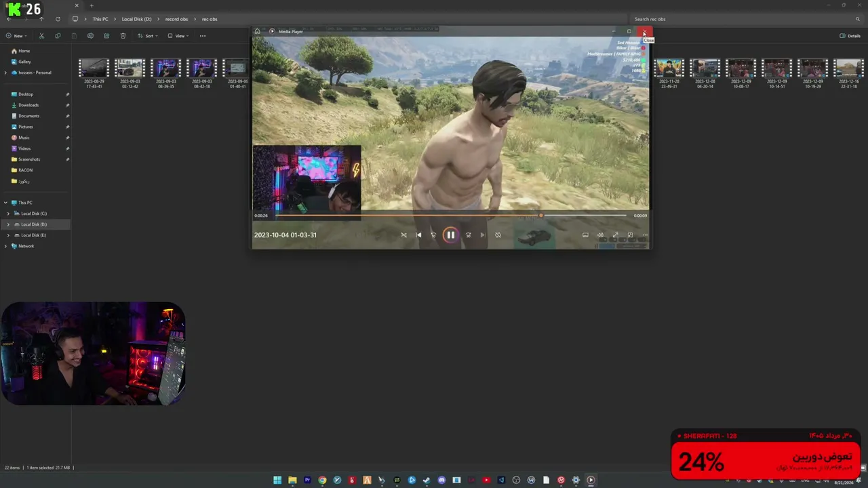Image resolution: width=868 pixels, height=488 pixels.
Task: Switch Media Player to full screen
Action: point(615,235)
